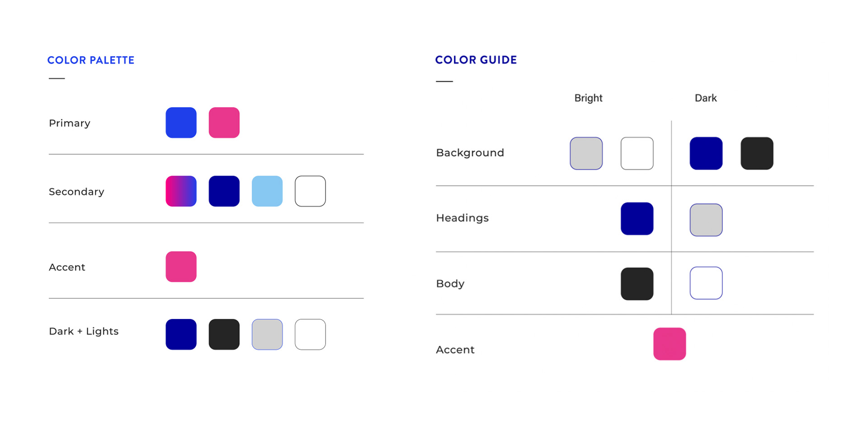Viewport: 868px width, 429px height.
Task: Click the Color Palette heading
Action: tap(91, 60)
